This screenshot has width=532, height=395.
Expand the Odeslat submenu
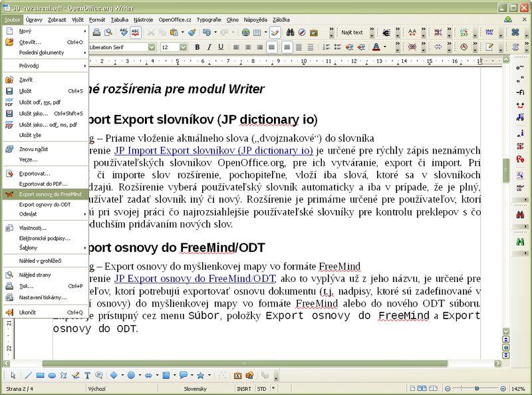click(x=45, y=214)
